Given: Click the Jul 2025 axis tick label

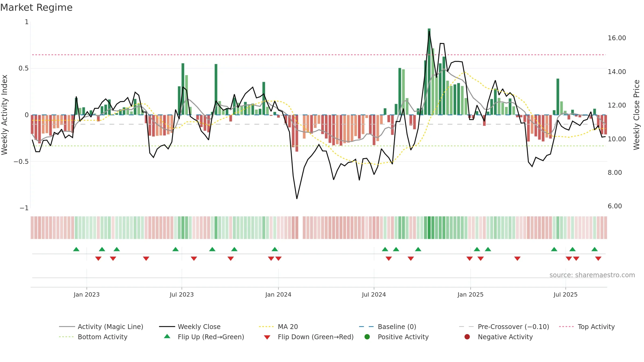Looking at the screenshot, I should click(565, 295).
